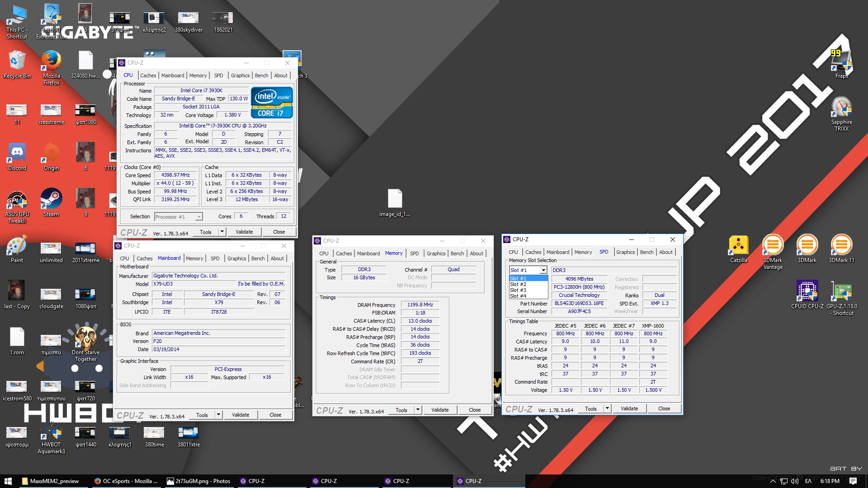868x488 pixels.
Task: Open the 380skydiver desktop thumbnail
Action: point(189,21)
